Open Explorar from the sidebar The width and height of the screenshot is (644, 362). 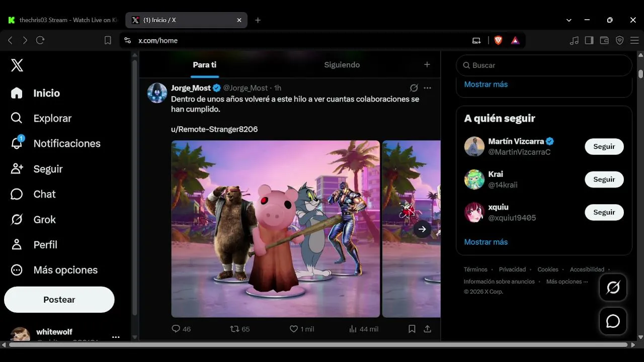[41, 118]
